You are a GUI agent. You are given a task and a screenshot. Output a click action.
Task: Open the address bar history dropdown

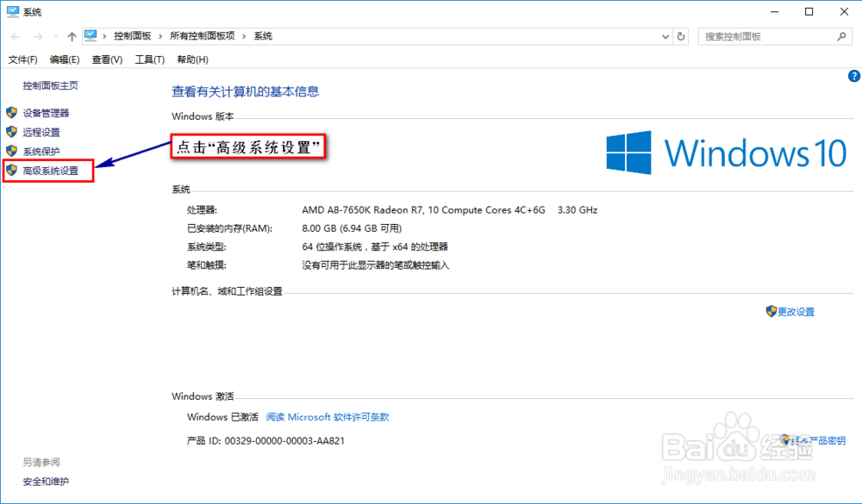click(665, 36)
